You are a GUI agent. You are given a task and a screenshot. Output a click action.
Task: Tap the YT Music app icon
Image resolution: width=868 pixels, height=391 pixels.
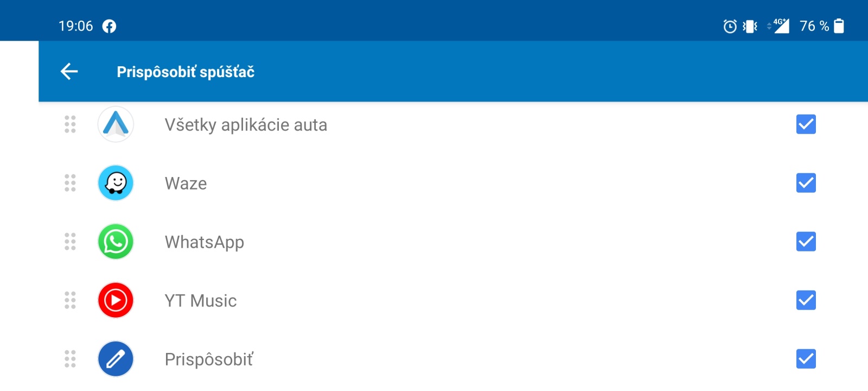116,300
